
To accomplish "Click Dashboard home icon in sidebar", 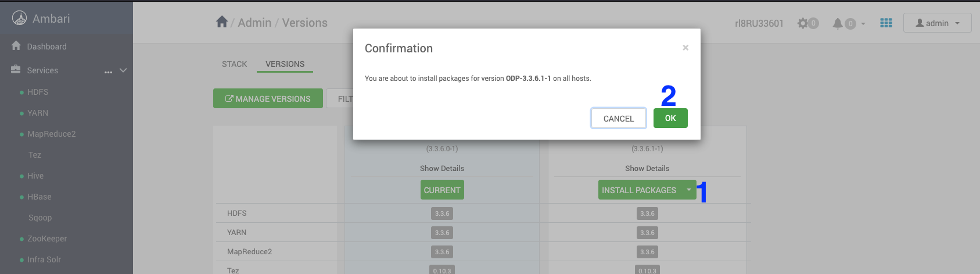I will pyautogui.click(x=16, y=46).
